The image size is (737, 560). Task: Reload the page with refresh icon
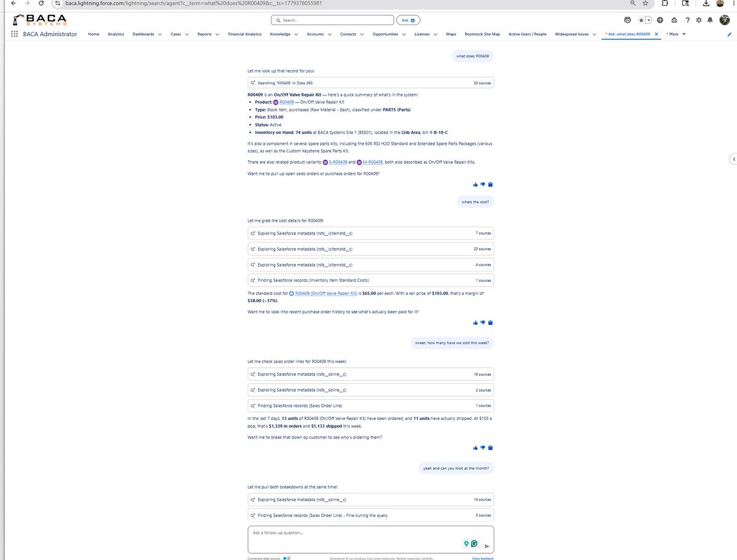coord(41,4)
